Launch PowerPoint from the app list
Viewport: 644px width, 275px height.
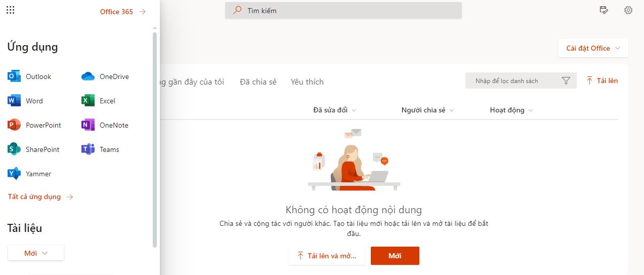tap(14, 125)
